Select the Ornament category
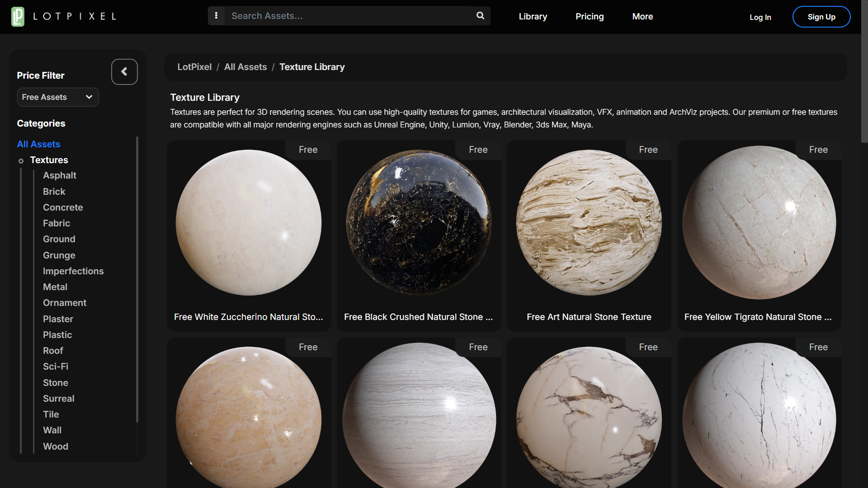The height and width of the screenshot is (488, 868). [65, 303]
